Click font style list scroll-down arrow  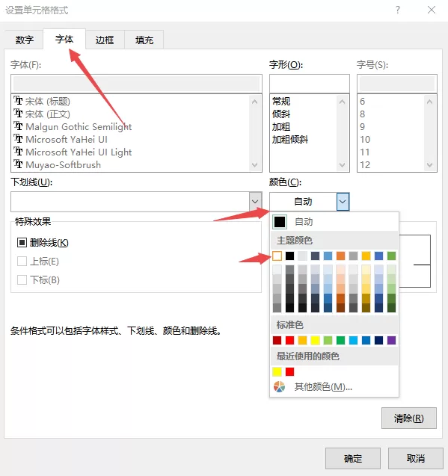(343, 165)
